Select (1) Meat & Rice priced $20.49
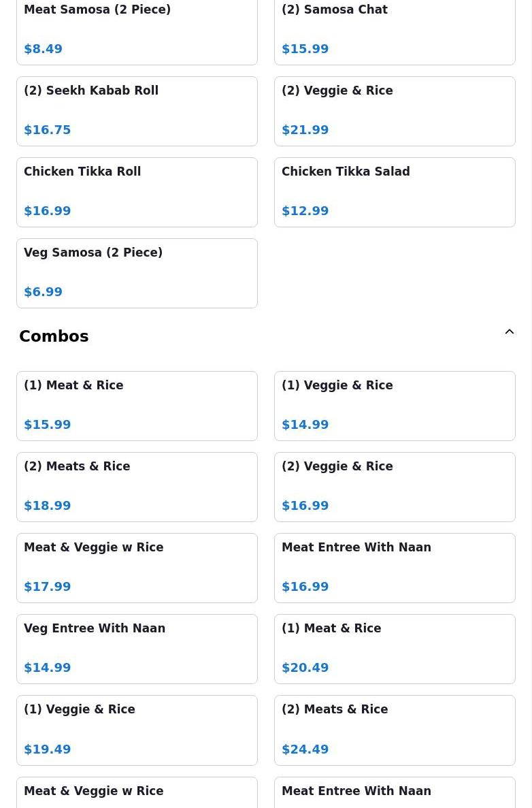The height and width of the screenshot is (808, 532). (x=395, y=649)
